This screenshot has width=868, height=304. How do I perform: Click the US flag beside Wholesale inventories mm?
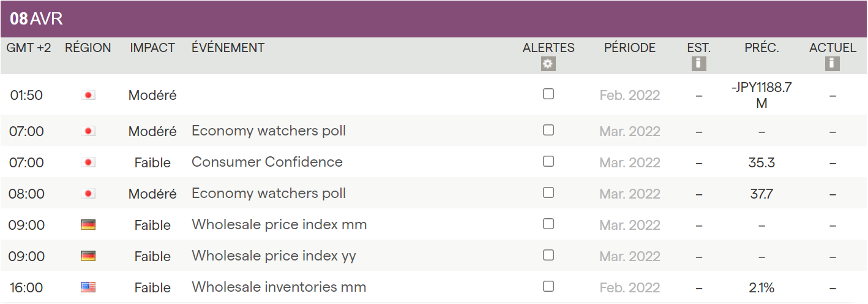click(88, 287)
